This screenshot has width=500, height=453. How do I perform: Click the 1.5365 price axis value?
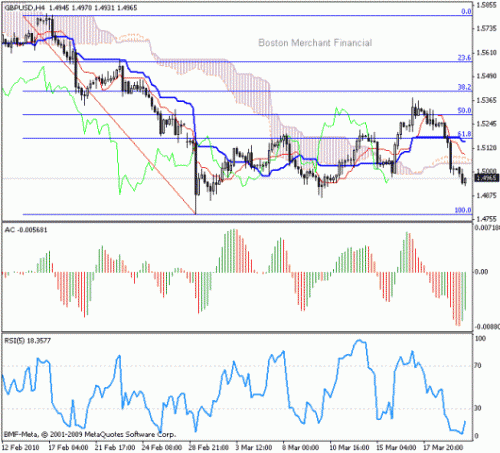pos(487,100)
